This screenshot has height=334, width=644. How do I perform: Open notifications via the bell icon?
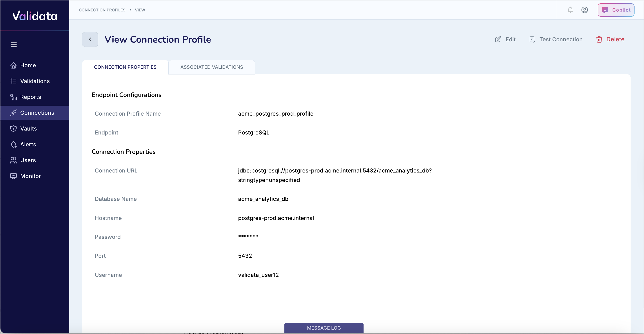tap(570, 10)
